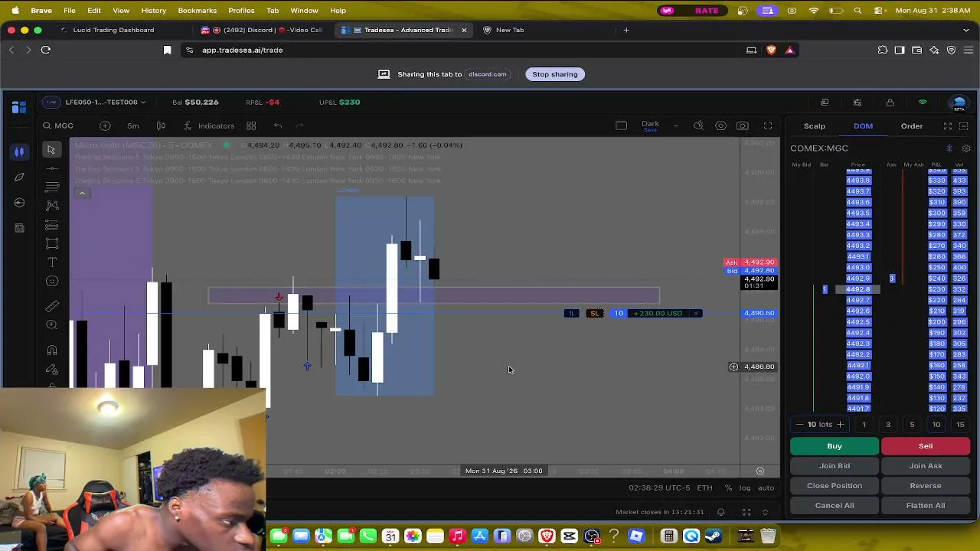980x551 pixels.
Task: Open the Bookmarks menu in menu bar
Action: pos(197,11)
